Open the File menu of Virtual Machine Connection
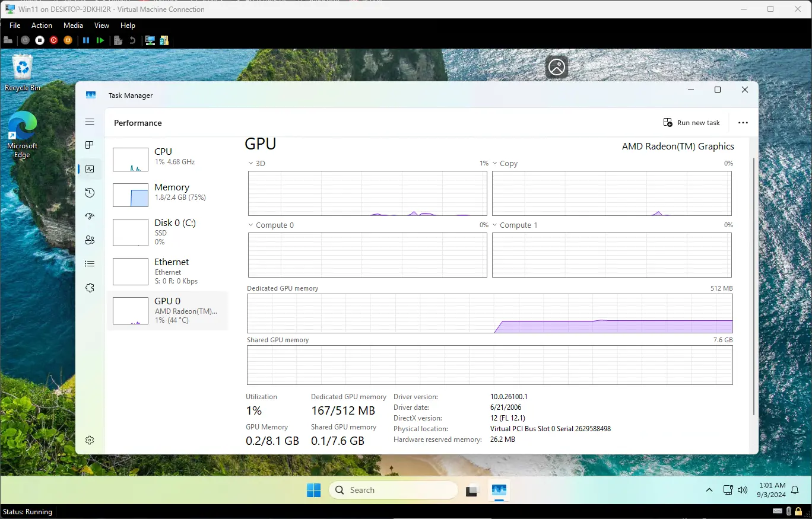 15,26
